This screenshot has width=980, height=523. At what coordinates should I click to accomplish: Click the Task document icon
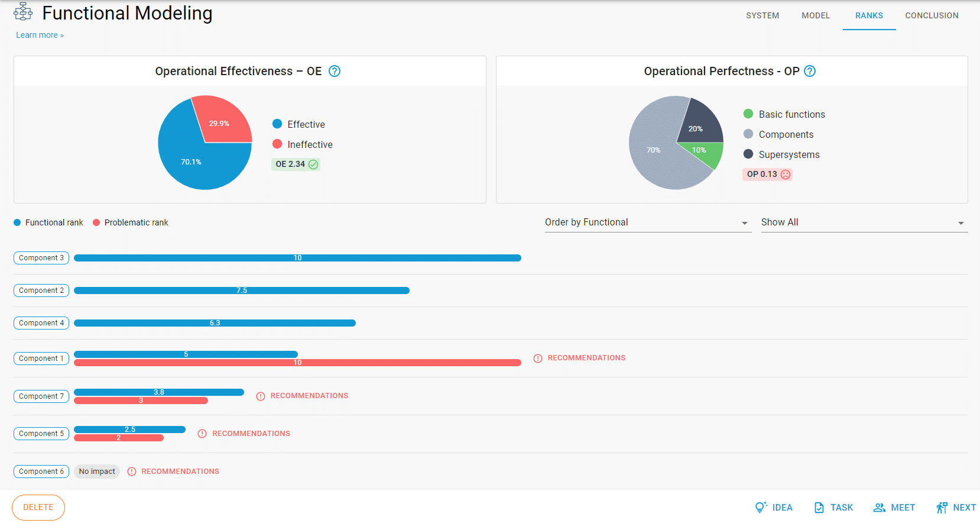[819, 508]
